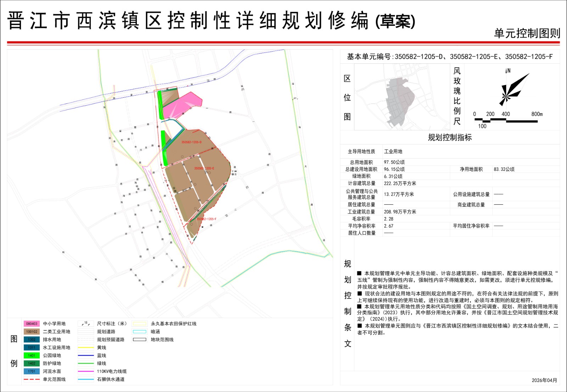The width and height of the screenshot is (567, 392).
Task: Click the 规划控制指标 table heading
Action: (x=450, y=137)
